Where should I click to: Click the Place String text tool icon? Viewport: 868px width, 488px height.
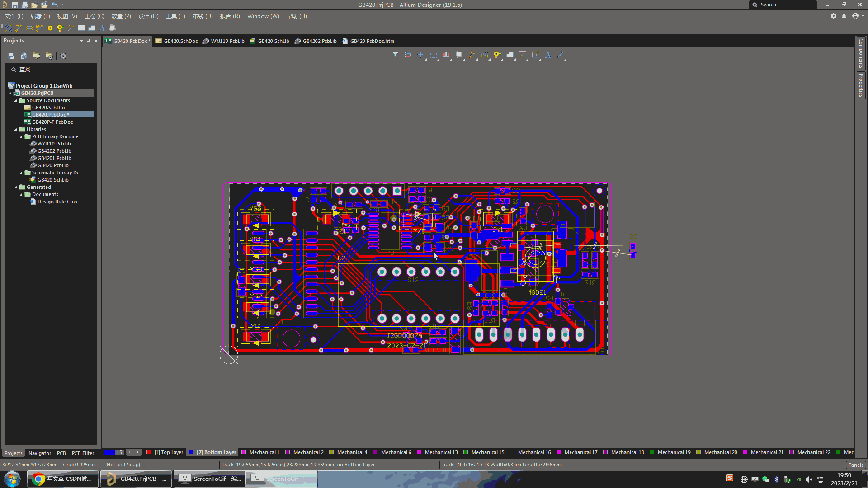[x=548, y=55]
